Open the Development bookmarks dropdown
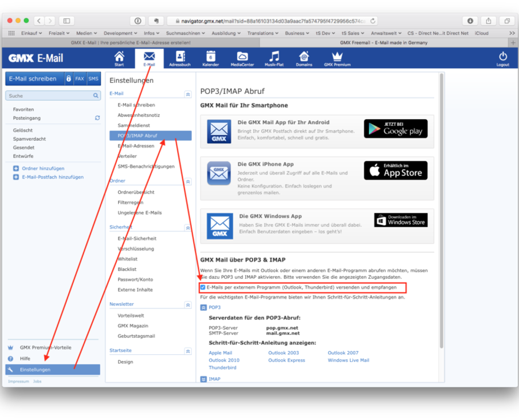 (120, 33)
